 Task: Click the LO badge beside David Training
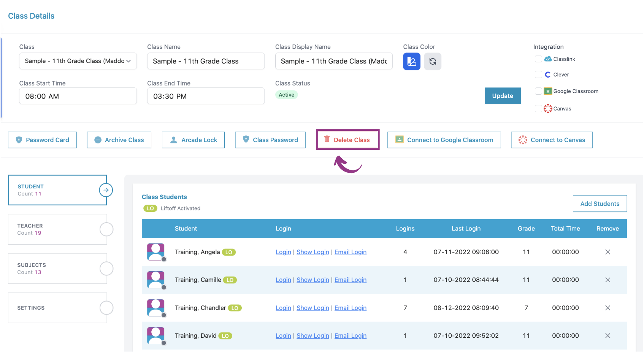point(225,336)
